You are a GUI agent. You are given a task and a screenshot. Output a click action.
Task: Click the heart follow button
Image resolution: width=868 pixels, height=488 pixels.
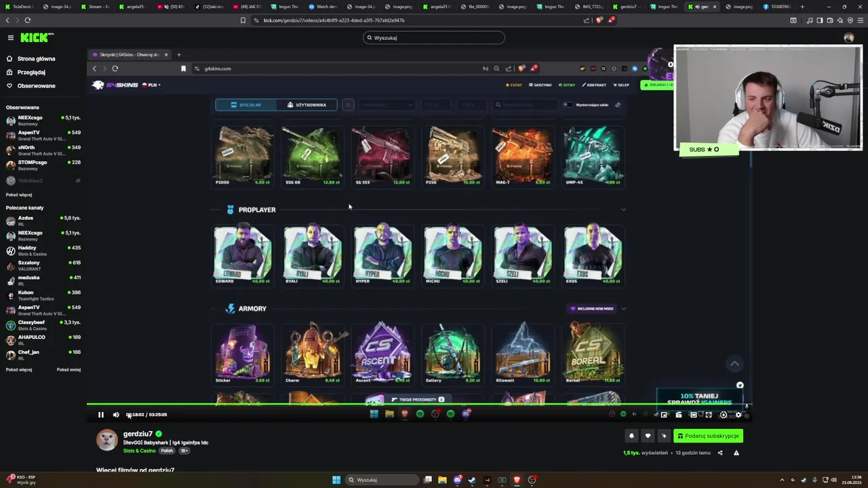[x=648, y=436]
